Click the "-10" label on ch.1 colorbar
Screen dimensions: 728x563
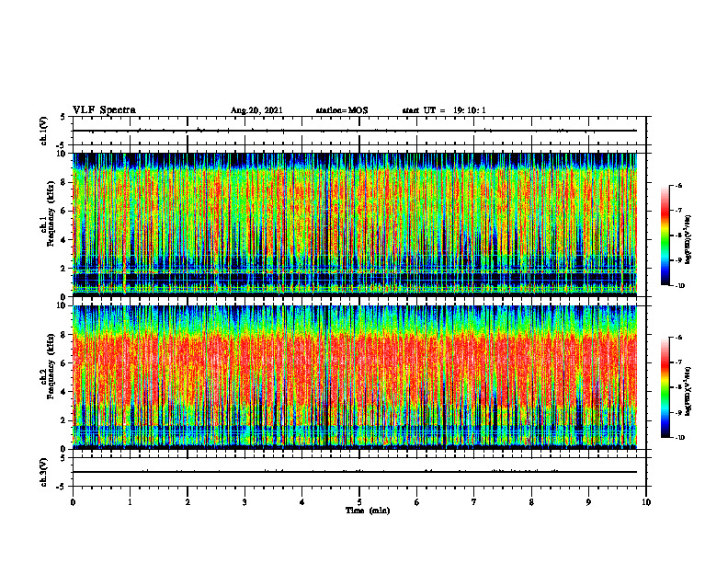coord(679,286)
